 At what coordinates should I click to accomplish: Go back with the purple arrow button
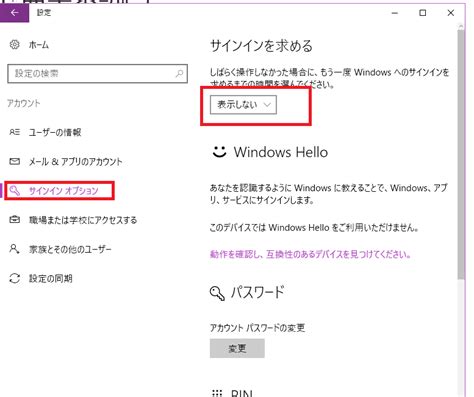14,13
